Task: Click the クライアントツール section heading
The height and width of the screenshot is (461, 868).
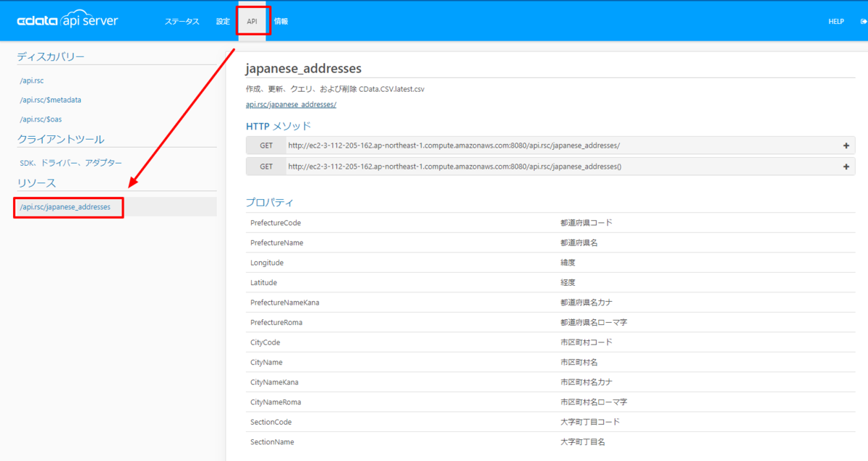Action: [61, 139]
